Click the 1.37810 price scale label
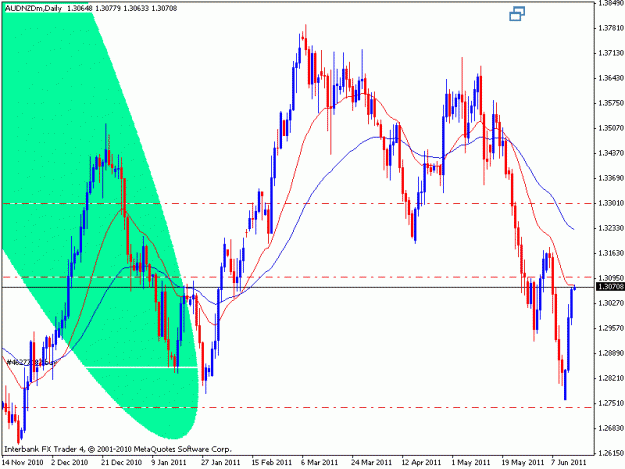The height and width of the screenshot is (469, 625). coord(611,27)
